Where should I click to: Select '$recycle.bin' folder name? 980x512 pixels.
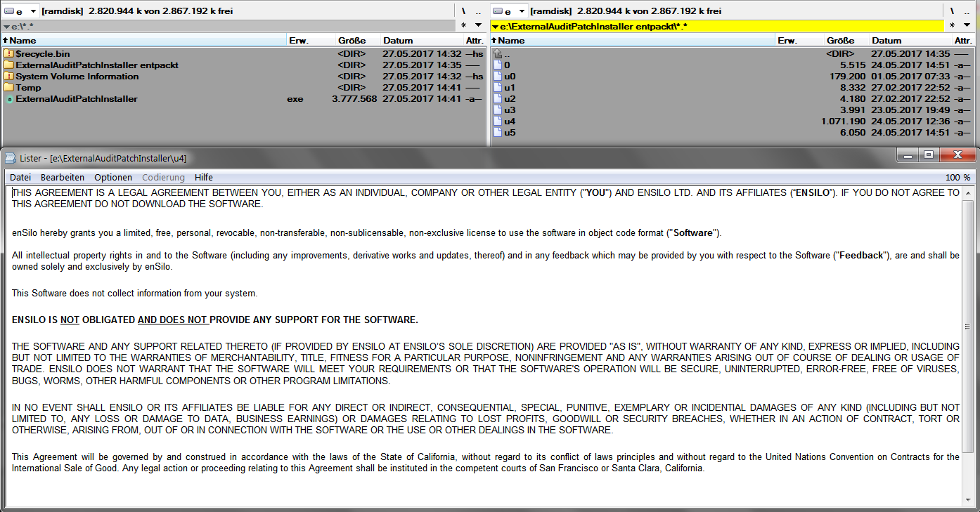[43, 54]
